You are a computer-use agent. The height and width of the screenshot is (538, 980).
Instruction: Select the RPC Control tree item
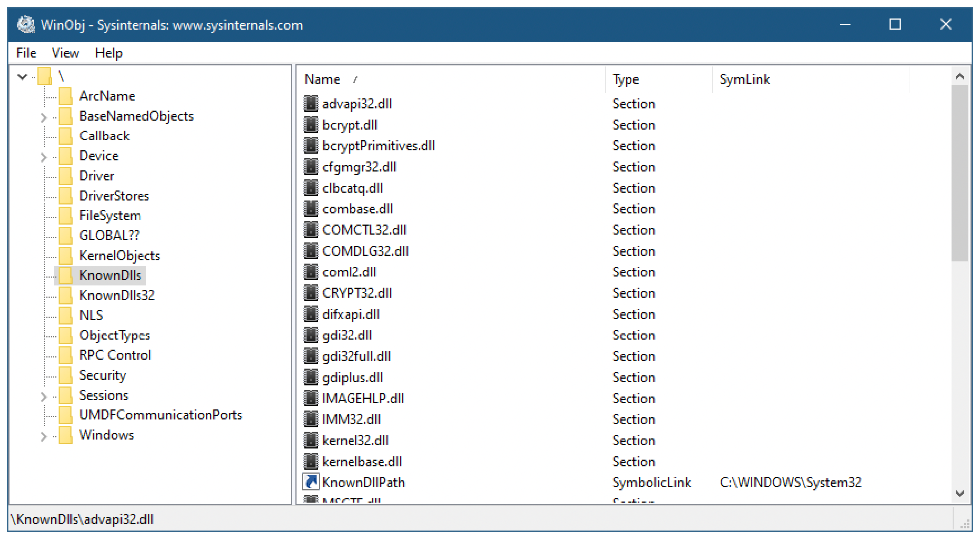pyautogui.click(x=115, y=355)
